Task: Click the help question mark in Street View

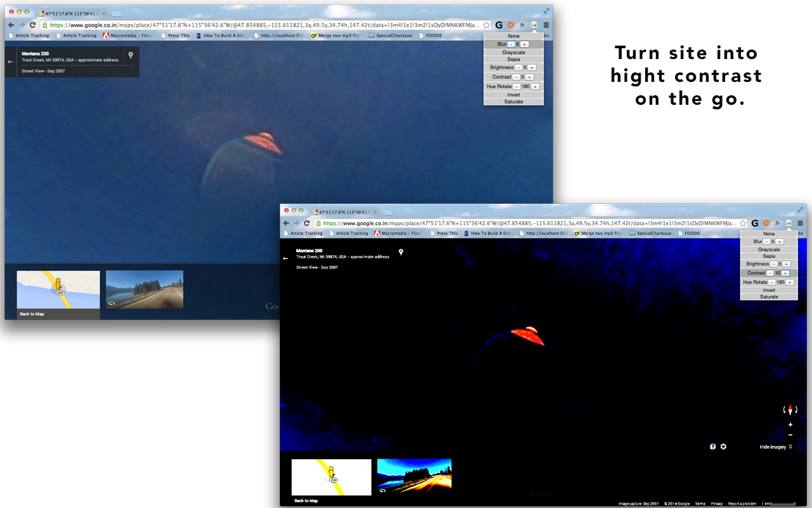Action: [x=713, y=446]
